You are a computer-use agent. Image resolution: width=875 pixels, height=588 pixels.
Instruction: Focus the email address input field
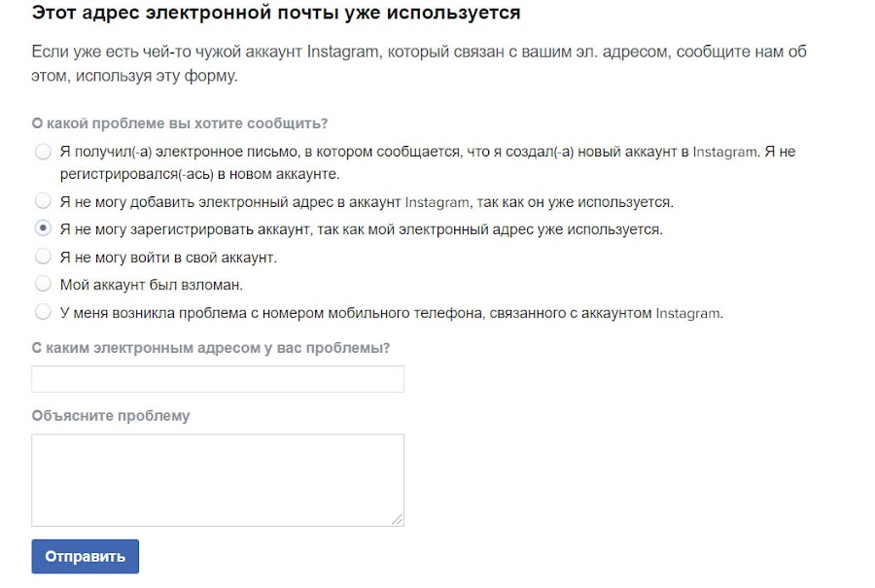click(218, 379)
